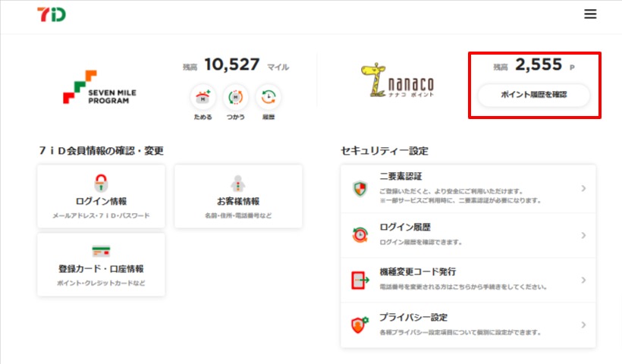Screen dimensions: 622x364
Task: Open the 登録カード・口座情報 card
Action: pos(101,264)
